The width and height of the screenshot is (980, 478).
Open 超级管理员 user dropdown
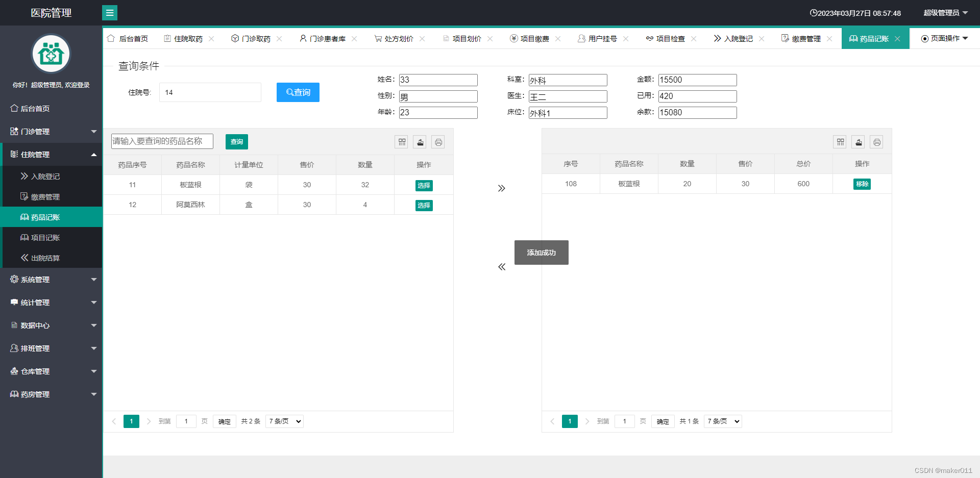(x=946, y=13)
